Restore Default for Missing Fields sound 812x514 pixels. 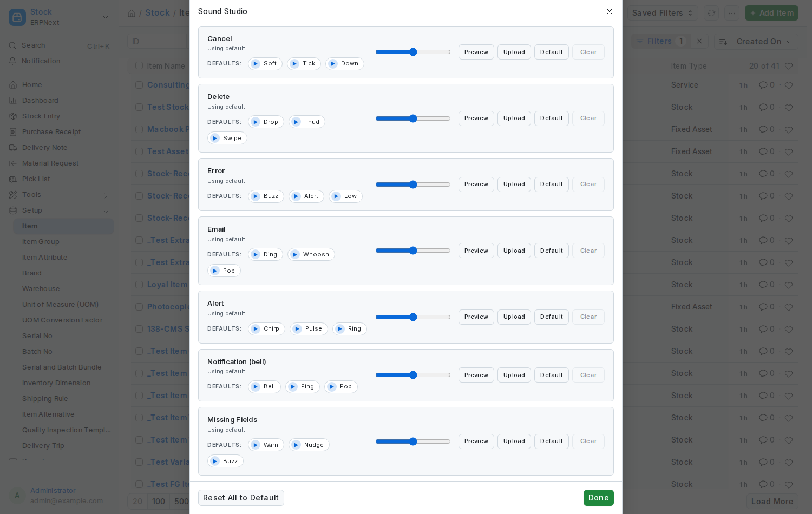(x=552, y=441)
